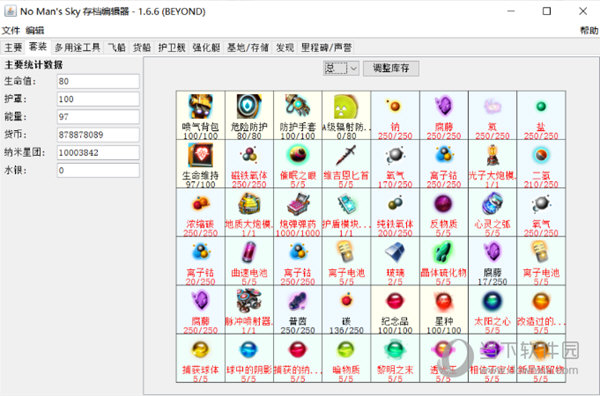
Task: Select the 晶体硫化物 item
Action: (x=443, y=261)
